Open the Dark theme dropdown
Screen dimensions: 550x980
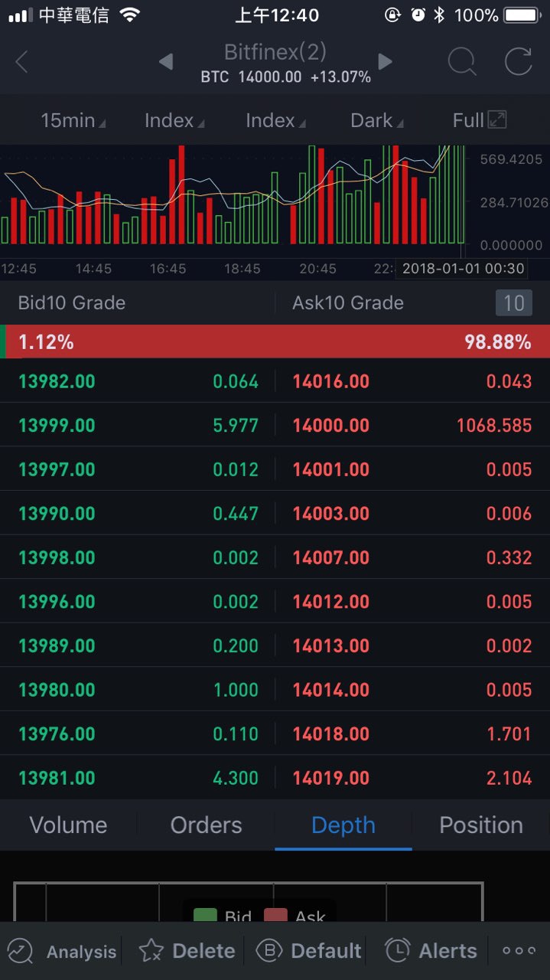click(377, 120)
